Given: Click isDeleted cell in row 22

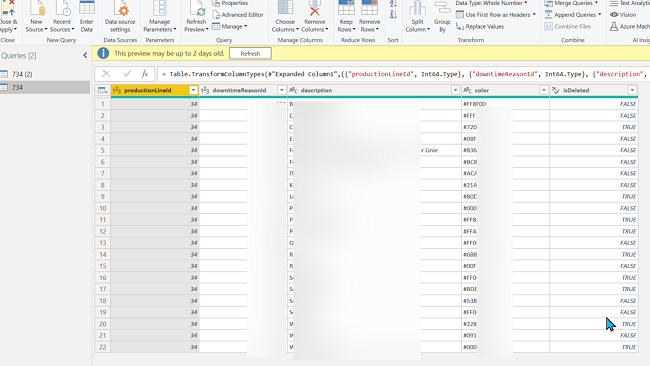Looking at the screenshot, I should 594,347.
